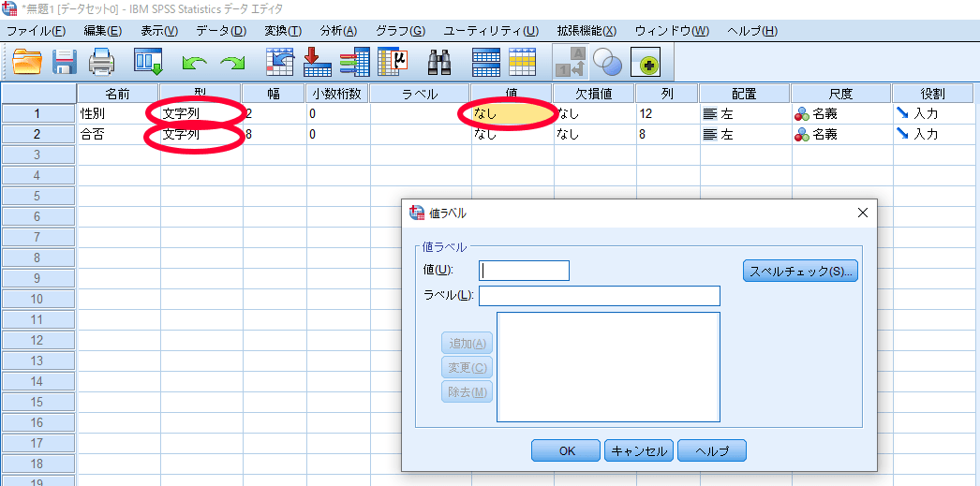
Task: Click the Insert Cases toolbar icon
Action: (485, 62)
